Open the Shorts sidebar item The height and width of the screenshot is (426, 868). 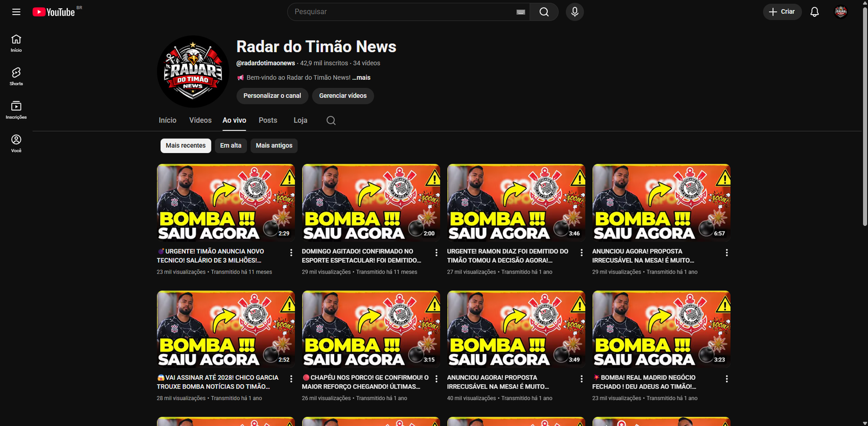(x=16, y=77)
